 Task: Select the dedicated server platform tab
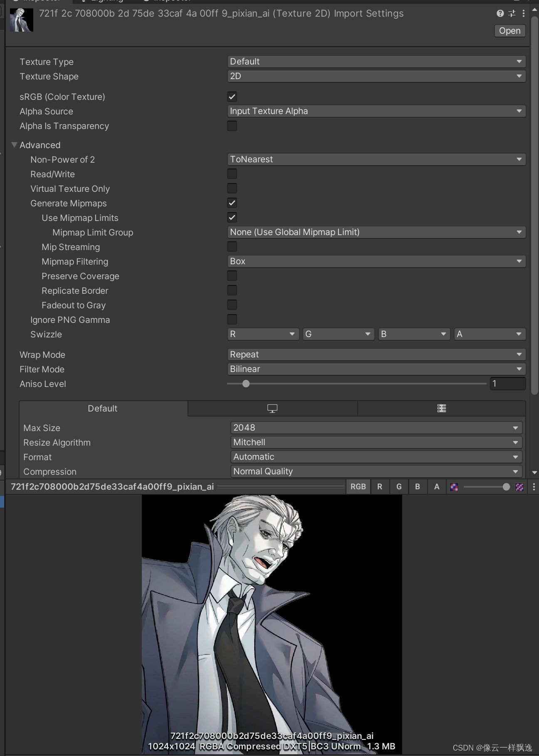pyautogui.click(x=442, y=409)
